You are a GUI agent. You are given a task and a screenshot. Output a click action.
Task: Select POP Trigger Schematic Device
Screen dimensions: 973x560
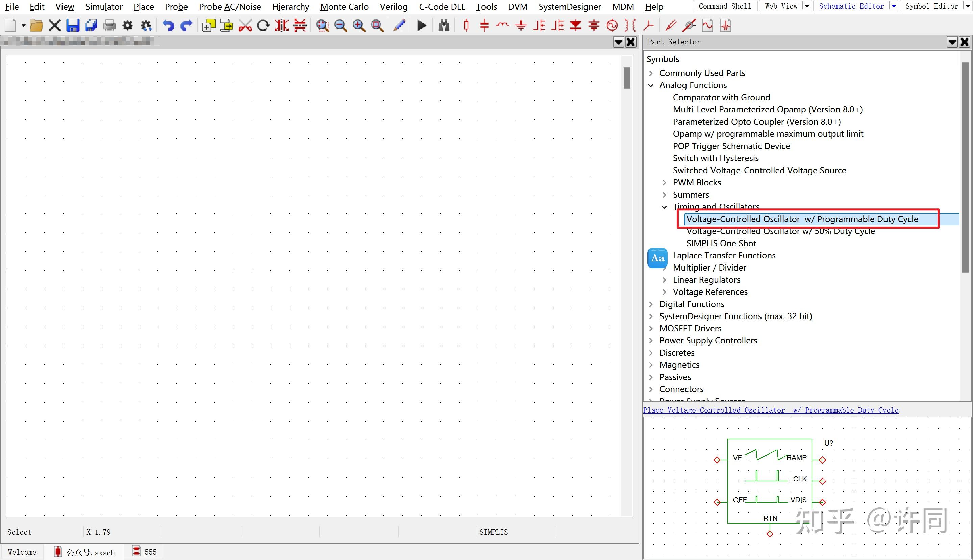pyautogui.click(x=731, y=146)
